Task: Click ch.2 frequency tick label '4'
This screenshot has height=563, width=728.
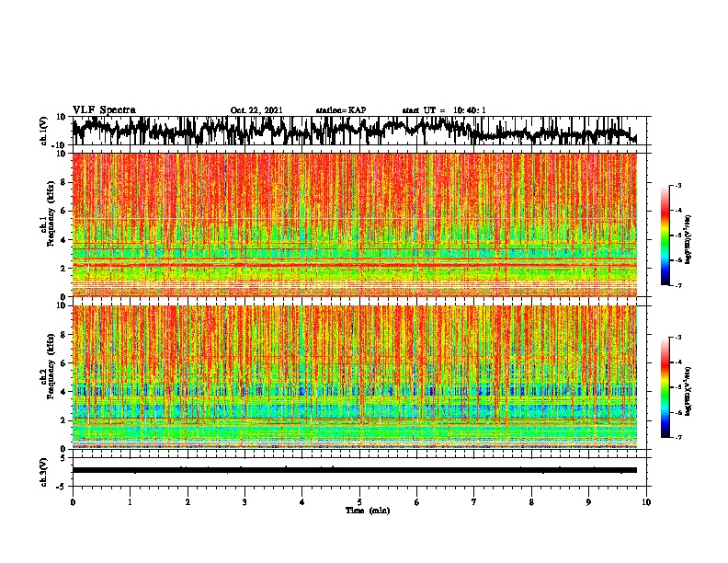Action: pos(63,392)
